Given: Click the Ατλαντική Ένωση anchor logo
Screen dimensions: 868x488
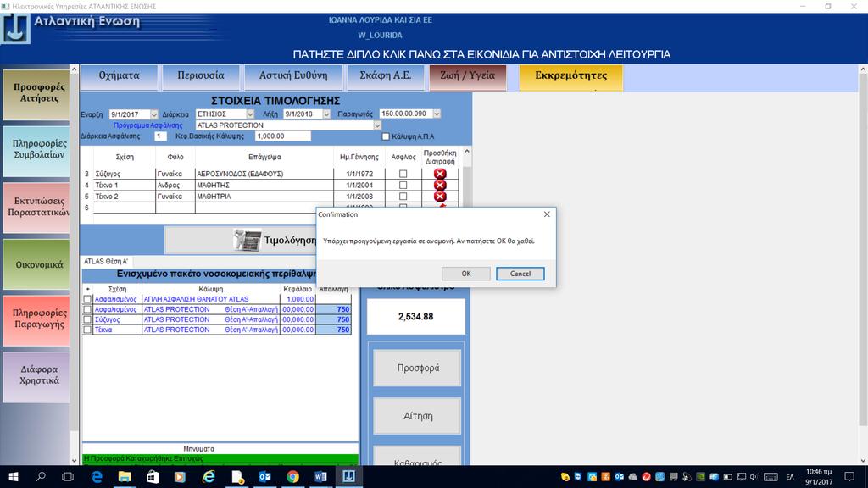Looking at the screenshot, I should pos(15,28).
